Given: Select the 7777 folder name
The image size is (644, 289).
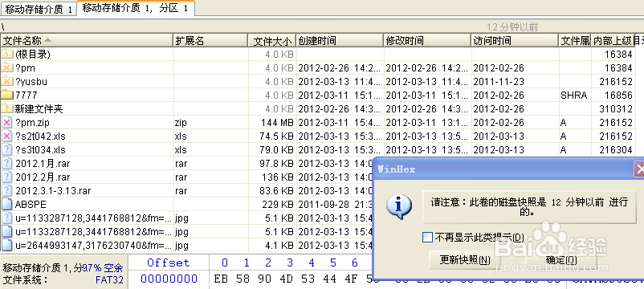Looking at the screenshot, I should pyautogui.click(x=26, y=95).
